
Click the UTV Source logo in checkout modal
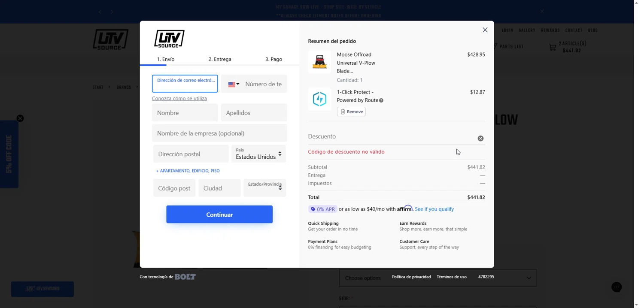click(x=169, y=39)
